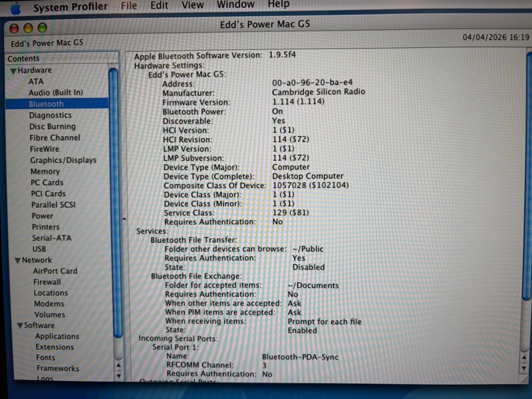Click the composite class value 1057028 ($102104)
This screenshot has width=532, height=399.
point(310,185)
